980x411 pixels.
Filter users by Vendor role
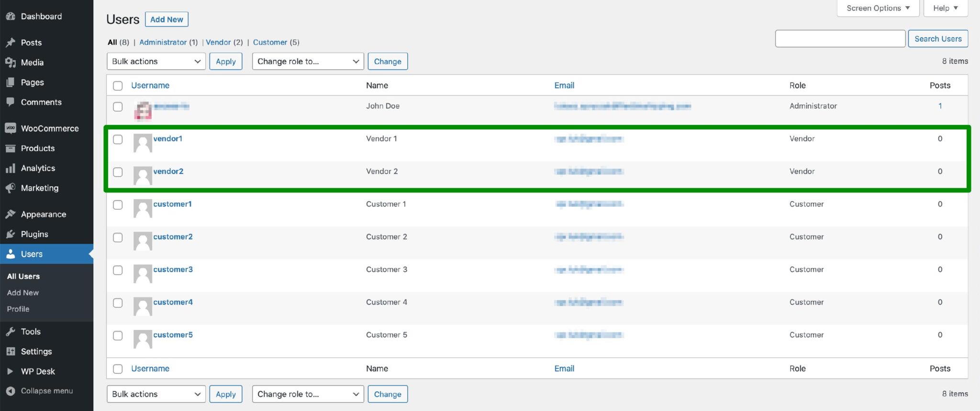(218, 42)
